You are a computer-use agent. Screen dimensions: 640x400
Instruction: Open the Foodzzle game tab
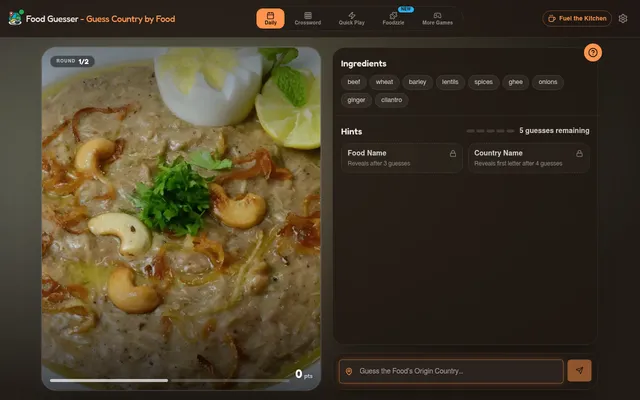click(393, 19)
